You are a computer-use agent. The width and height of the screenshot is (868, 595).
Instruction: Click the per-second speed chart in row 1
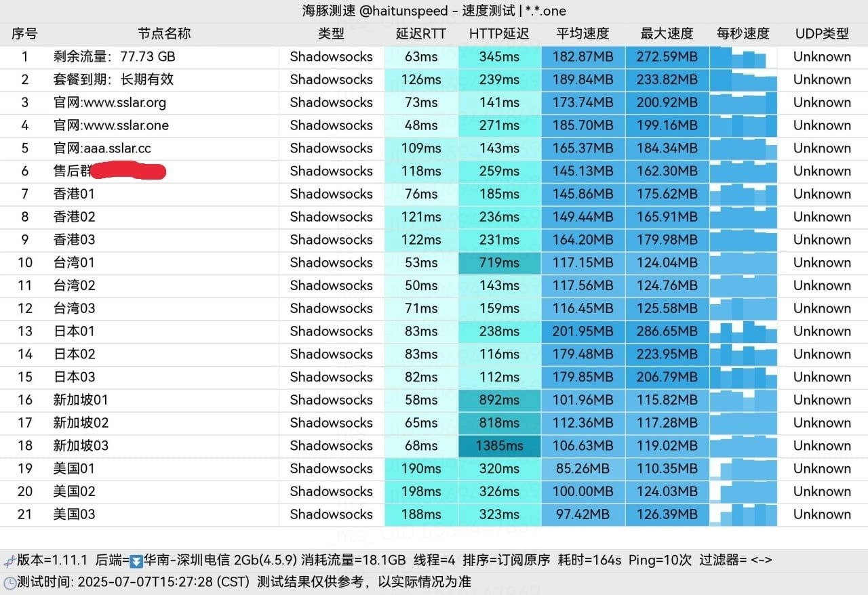[x=743, y=57]
